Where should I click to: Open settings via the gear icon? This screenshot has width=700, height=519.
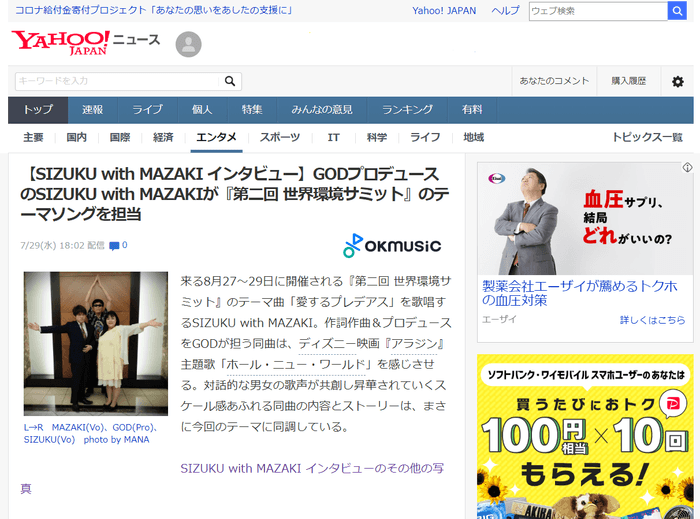677,81
